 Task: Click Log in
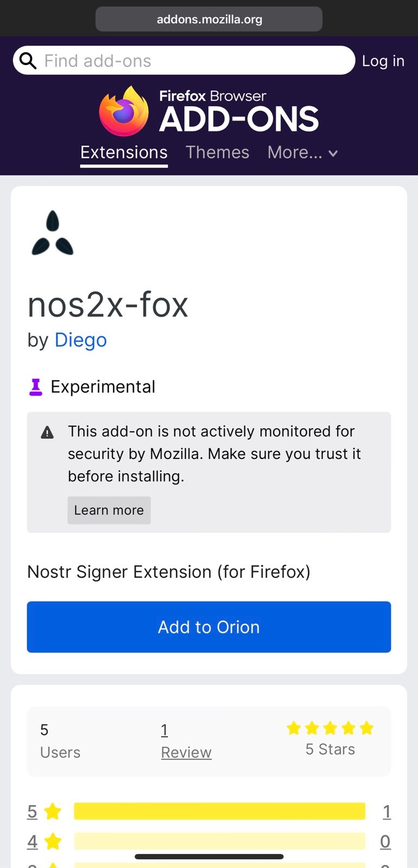(383, 61)
